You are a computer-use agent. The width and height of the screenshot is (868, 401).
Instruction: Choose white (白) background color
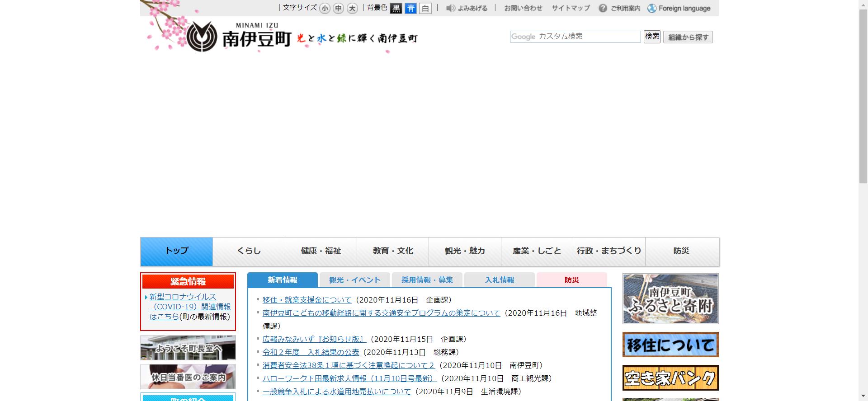[x=425, y=8]
